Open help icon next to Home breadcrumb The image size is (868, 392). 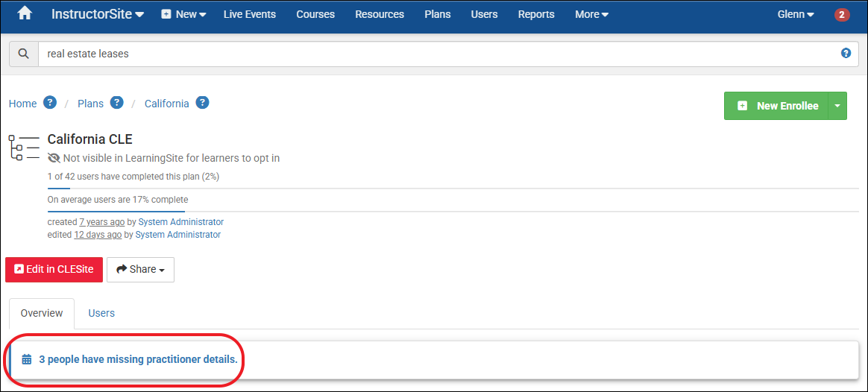50,103
